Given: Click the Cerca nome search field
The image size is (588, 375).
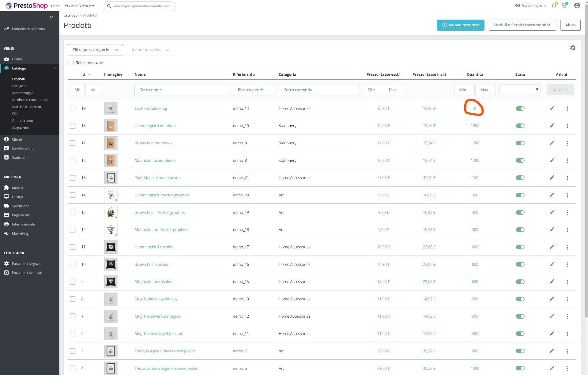Looking at the screenshot, I should tap(182, 90).
